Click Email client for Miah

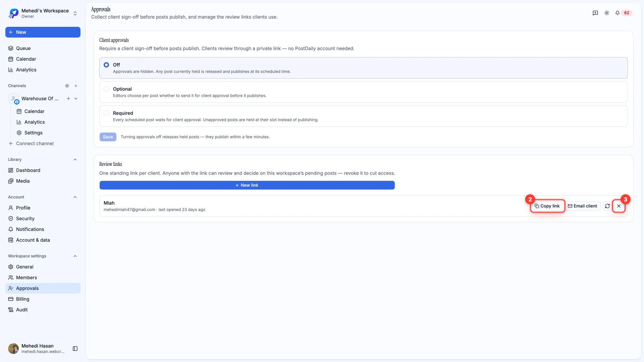(x=583, y=206)
